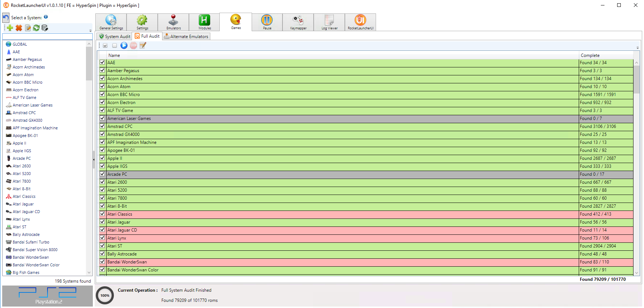Expand the audit toolbar overflow arrow

pos(637,48)
